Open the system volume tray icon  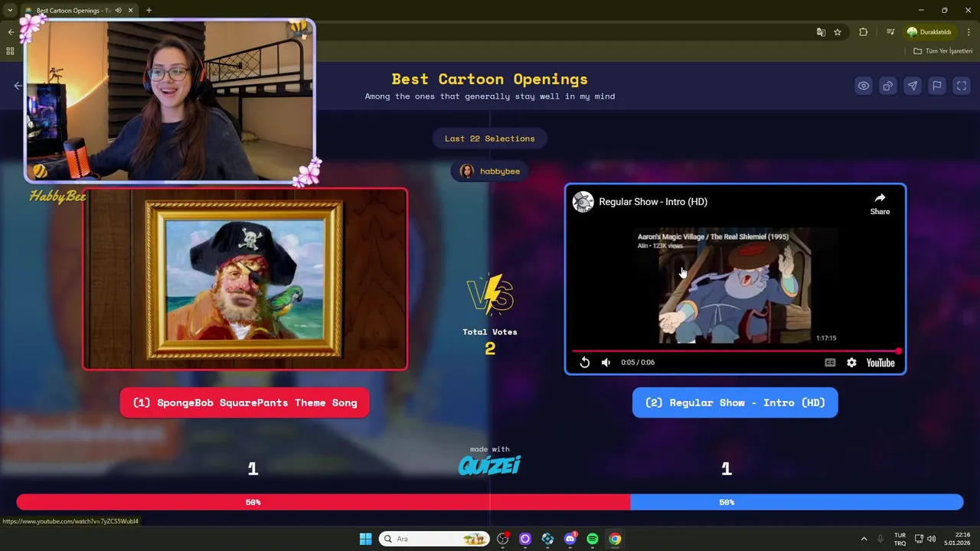pyautogui.click(x=932, y=539)
